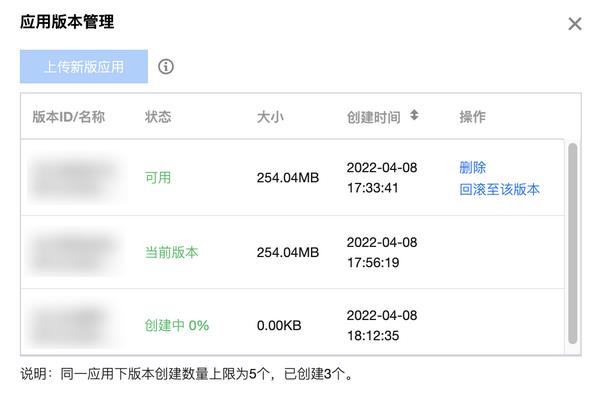Click the 创建中 0% progress status
The height and width of the screenshot is (395, 600).
pos(177,325)
